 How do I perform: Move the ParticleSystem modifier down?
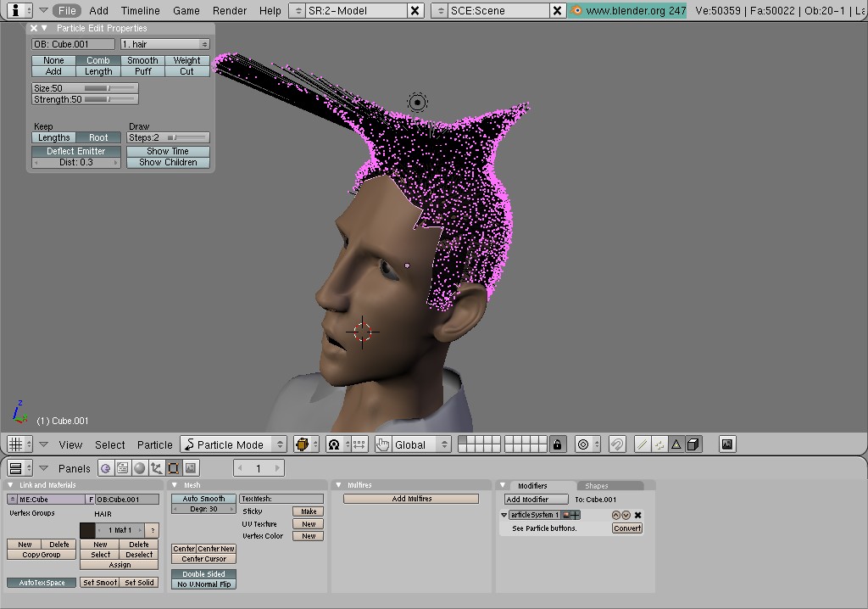click(x=626, y=515)
